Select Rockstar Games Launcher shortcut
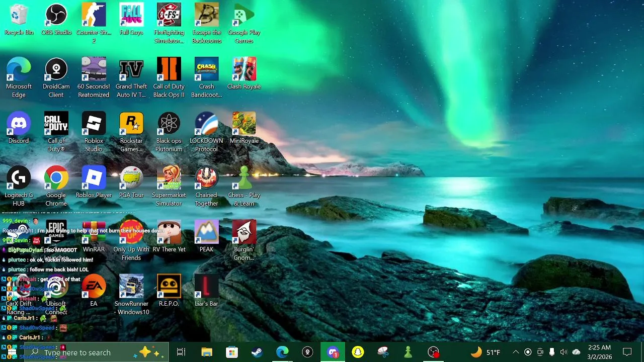Viewport: 644px width, 362px height. 131,132
